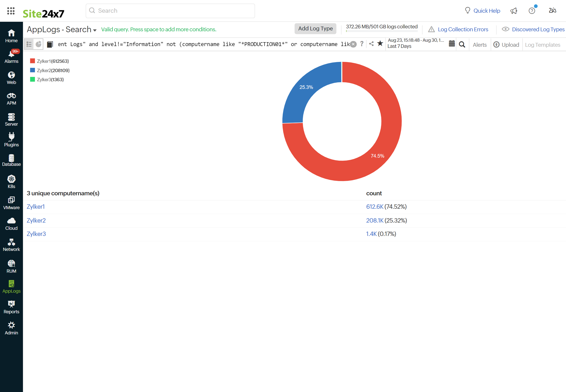Go to K8s monitoring in sidebar
This screenshot has height=392, width=566.
click(x=11, y=182)
